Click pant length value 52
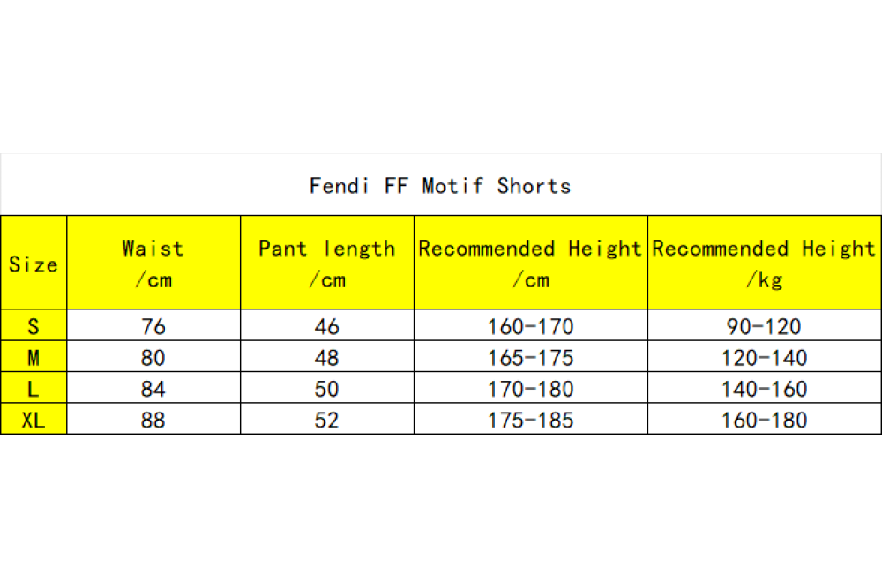 (x=327, y=419)
